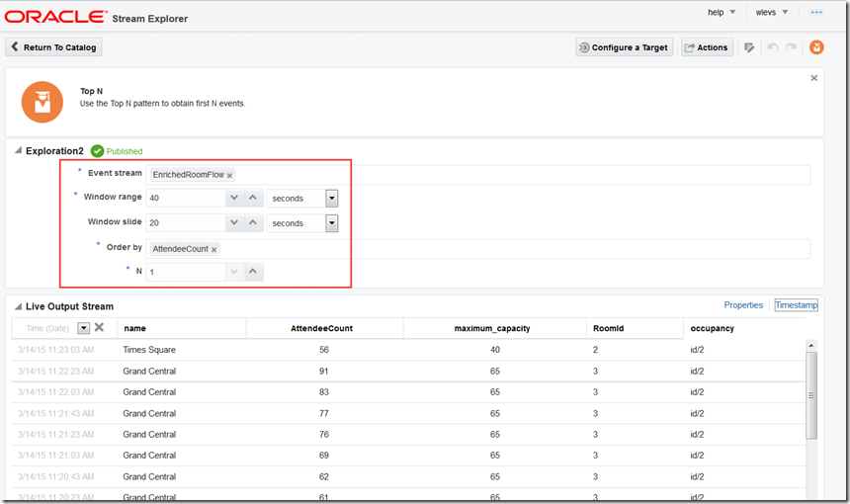
Task: Click the three-dot overflow icon
Action: pyautogui.click(x=816, y=12)
